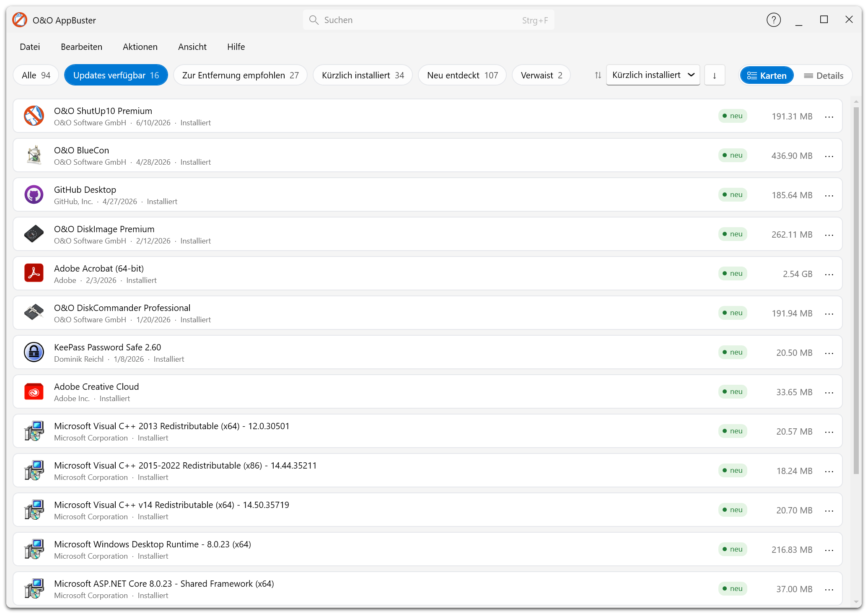The width and height of the screenshot is (868, 614).
Task: Select the Updates verfügbar filter
Action: point(116,75)
